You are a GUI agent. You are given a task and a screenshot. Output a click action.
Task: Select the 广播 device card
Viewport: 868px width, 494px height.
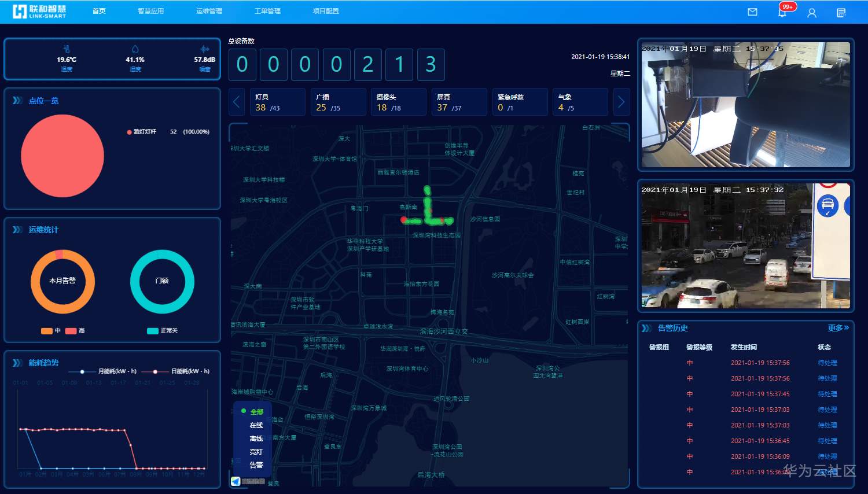click(x=339, y=102)
